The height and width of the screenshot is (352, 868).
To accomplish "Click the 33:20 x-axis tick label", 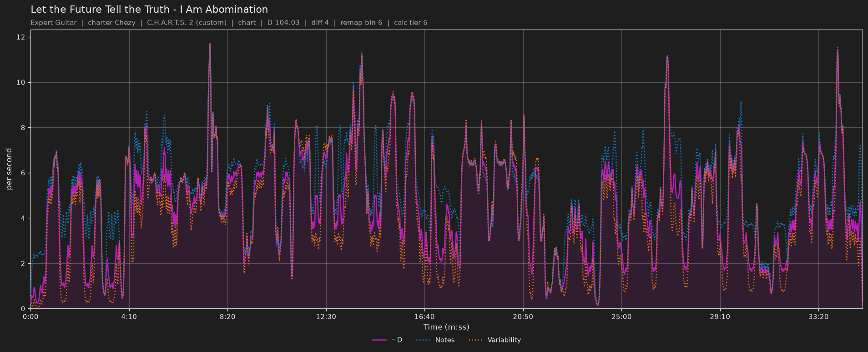I will pyautogui.click(x=818, y=317).
